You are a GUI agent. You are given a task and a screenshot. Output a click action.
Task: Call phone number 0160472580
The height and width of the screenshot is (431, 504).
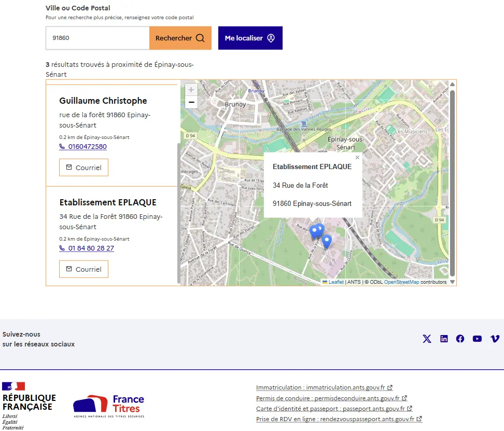tap(87, 147)
